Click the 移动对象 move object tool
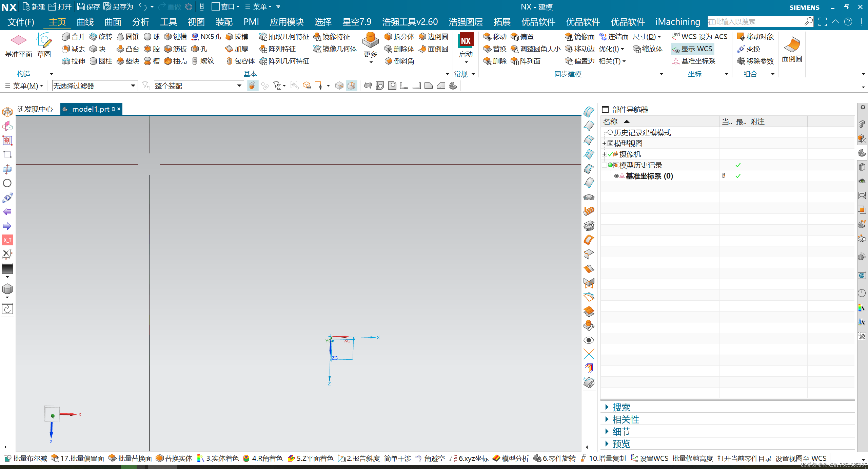The height and width of the screenshot is (469, 868). point(755,37)
